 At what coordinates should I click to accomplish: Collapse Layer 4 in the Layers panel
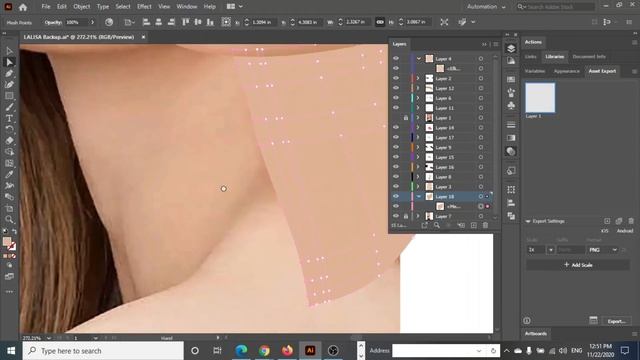click(418, 59)
